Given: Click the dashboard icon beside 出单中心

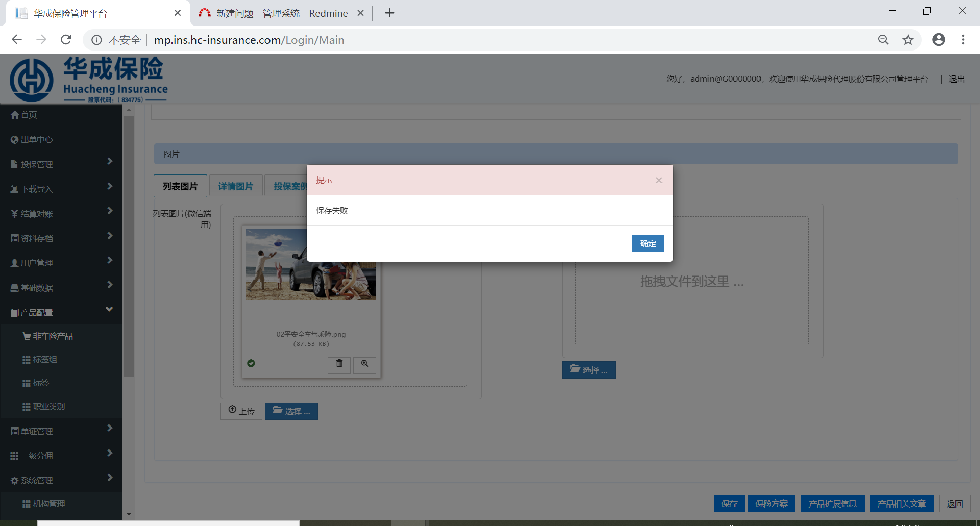Looking at the screenshot, I should (x=15, y=139).
